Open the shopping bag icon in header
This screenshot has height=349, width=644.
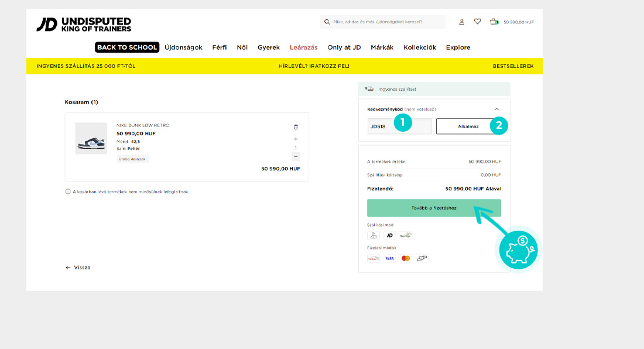pyautogui.click(x=494, y=22)
